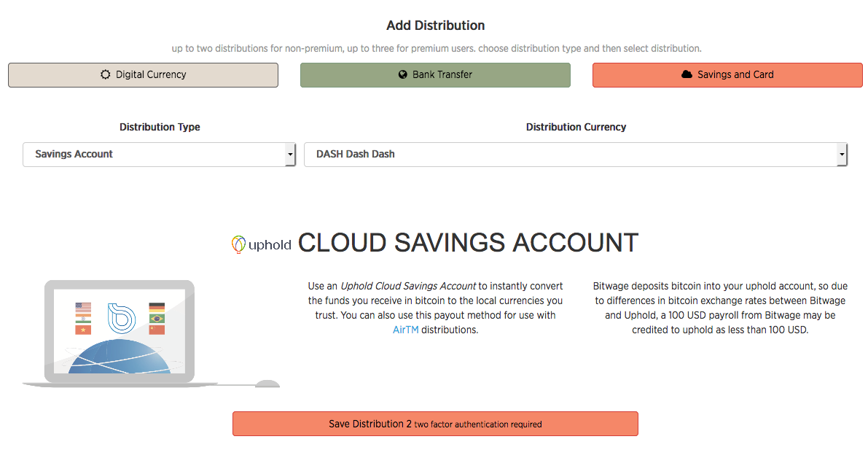The image size is (868, 458).
Task: Click the Uphold balloon logo
Action: tap(238, 244)
